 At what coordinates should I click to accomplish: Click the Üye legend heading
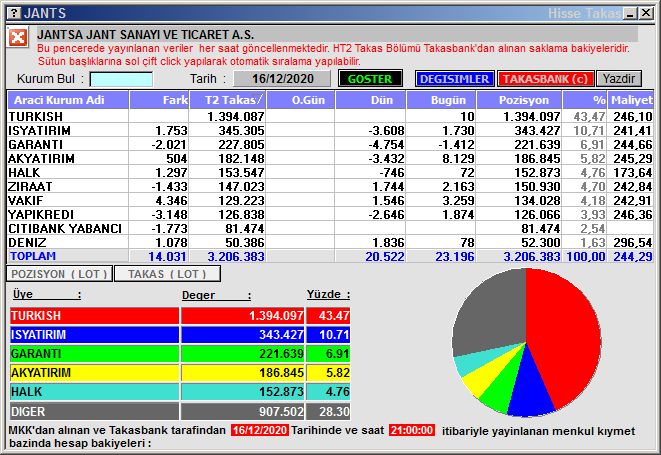(46, 294)
